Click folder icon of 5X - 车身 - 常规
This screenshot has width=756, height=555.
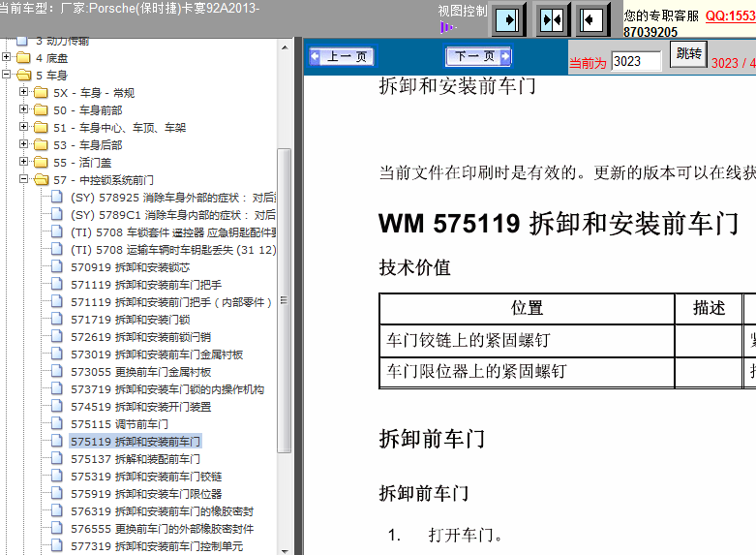point(41,93)
